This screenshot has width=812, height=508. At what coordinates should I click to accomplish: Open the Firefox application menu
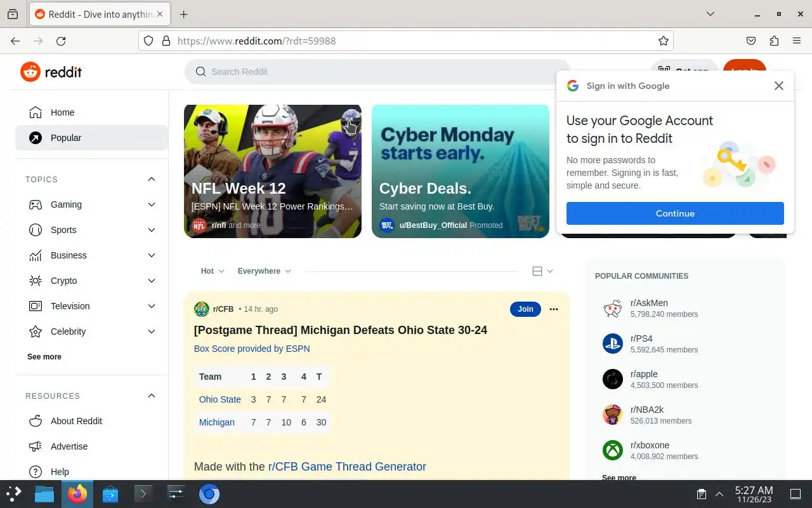tap(797, 41)
